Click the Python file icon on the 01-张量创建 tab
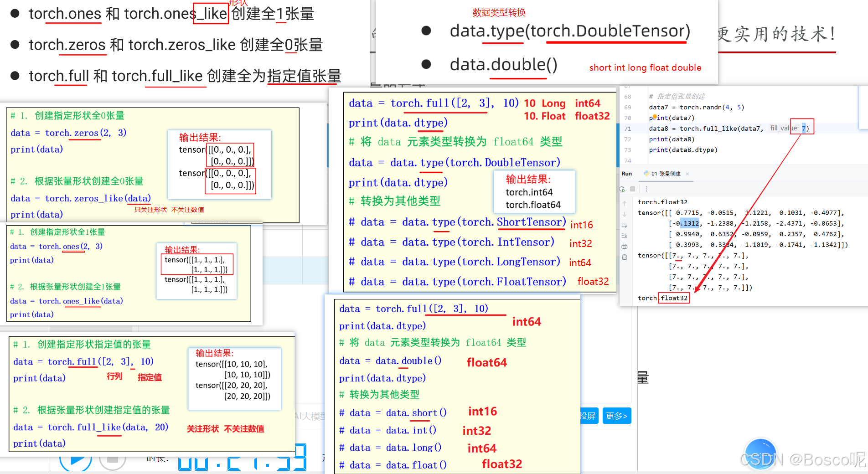The image size is (868, 474). click(647, 174)
